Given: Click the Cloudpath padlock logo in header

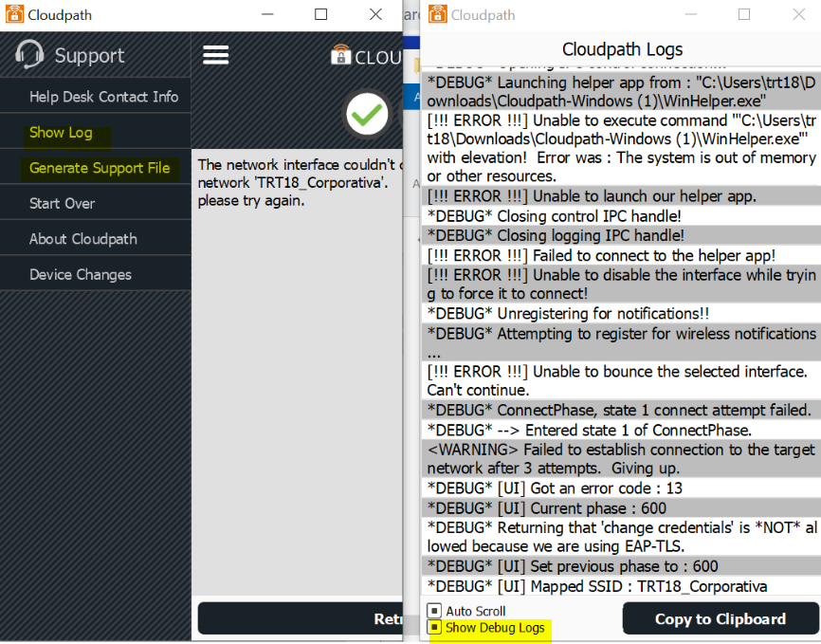Looking at the screenshot, I should pos(341,54).
